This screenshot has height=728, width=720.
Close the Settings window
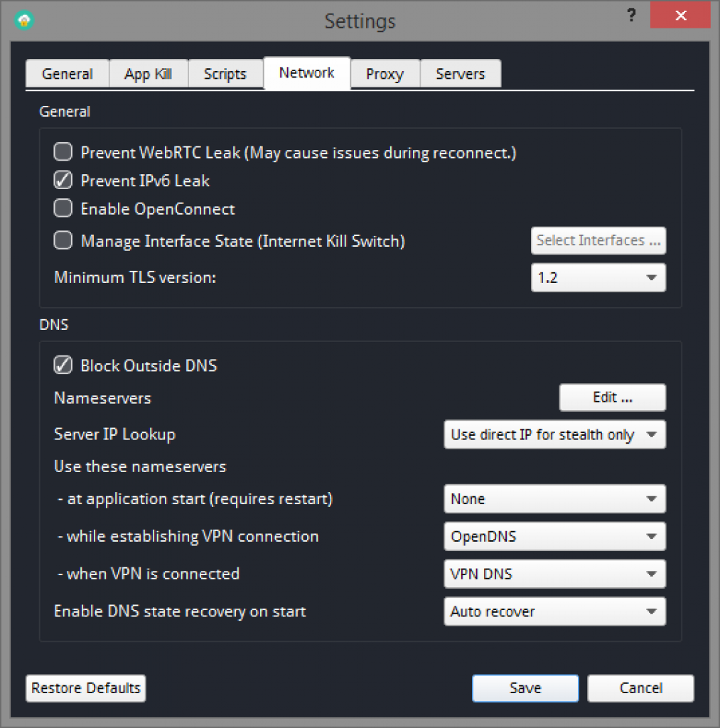680,16
